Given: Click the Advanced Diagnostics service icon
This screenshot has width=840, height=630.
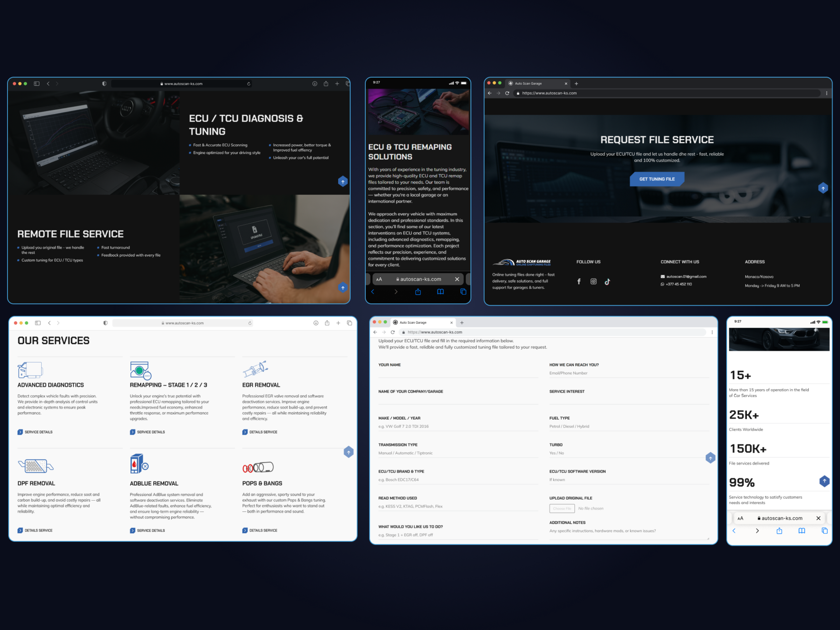Looking at the screenshot, I should (x=30, y=370).
